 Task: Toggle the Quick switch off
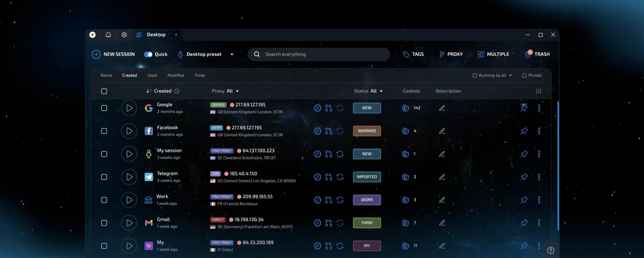148,54
